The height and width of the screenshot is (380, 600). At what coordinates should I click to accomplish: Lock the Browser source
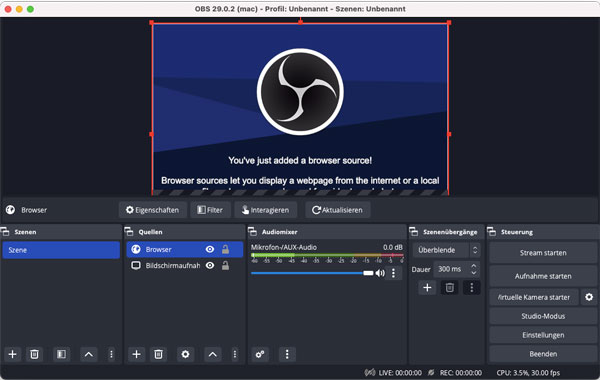(225, 250)
